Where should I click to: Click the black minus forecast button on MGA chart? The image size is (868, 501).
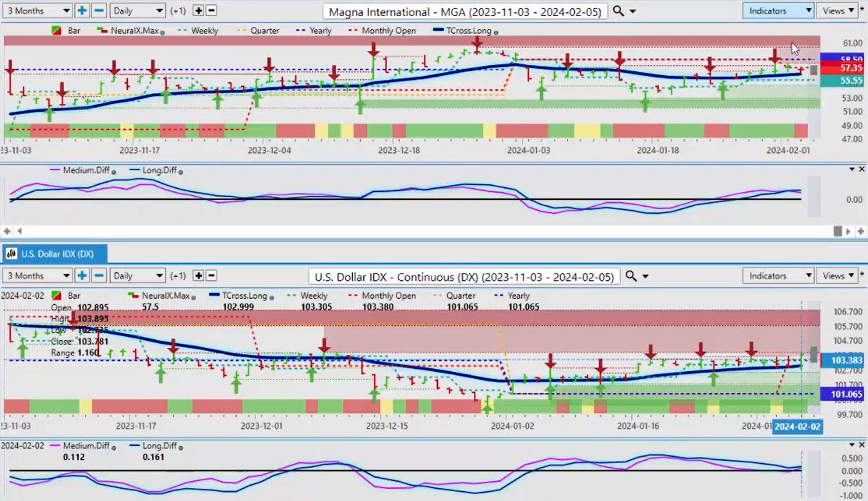211,10
